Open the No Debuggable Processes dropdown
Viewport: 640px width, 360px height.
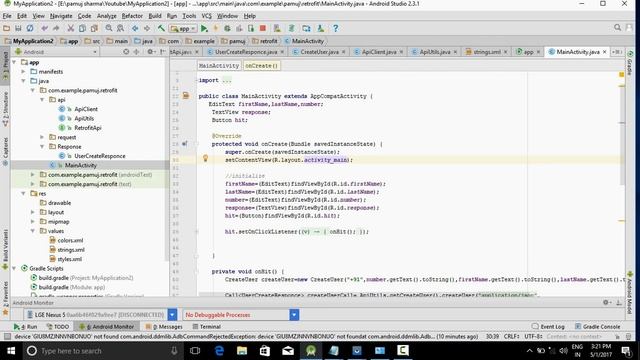[x=294, y=315]
